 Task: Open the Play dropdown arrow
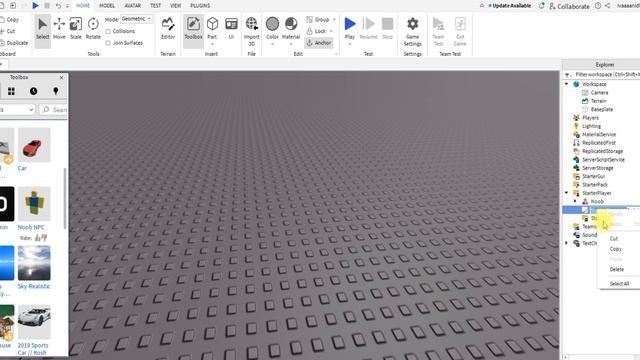tap(350, 44)
